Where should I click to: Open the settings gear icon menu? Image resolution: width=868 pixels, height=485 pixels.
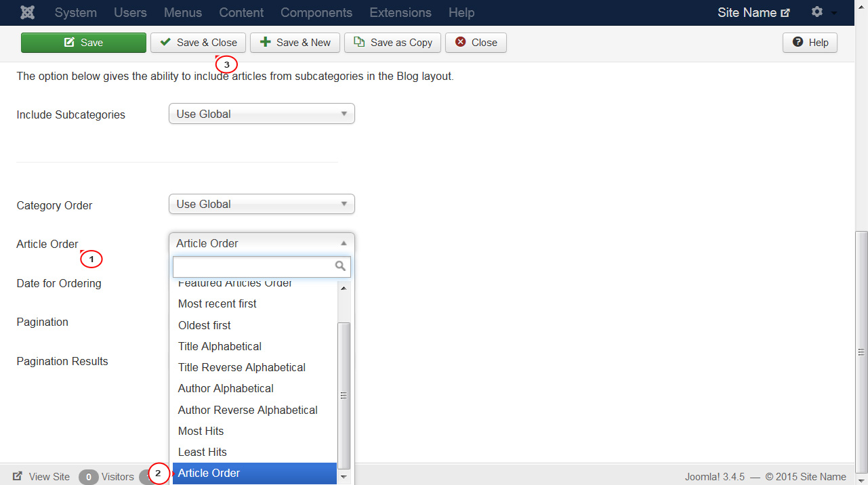tap(817, 12)
